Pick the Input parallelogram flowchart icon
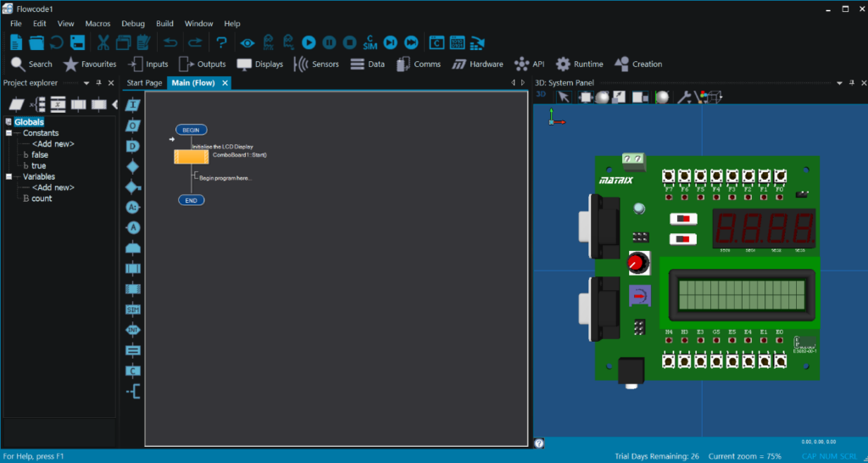 [x=132, y=105]
